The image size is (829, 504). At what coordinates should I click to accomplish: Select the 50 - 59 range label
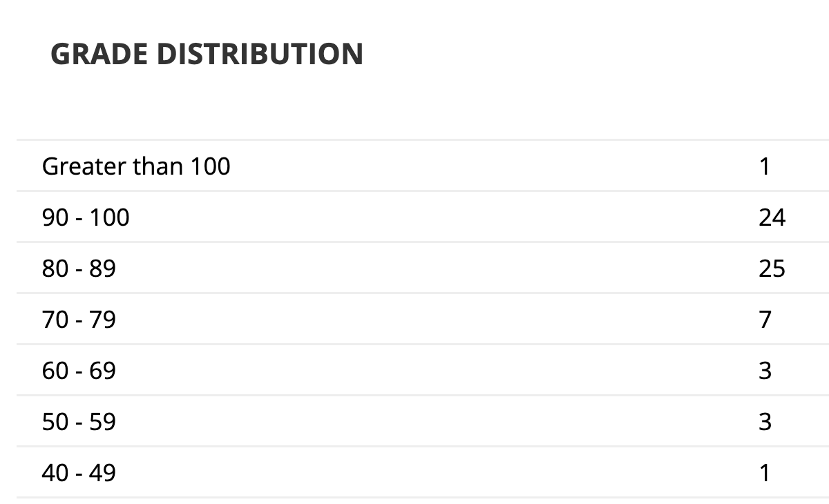(79, 422)
